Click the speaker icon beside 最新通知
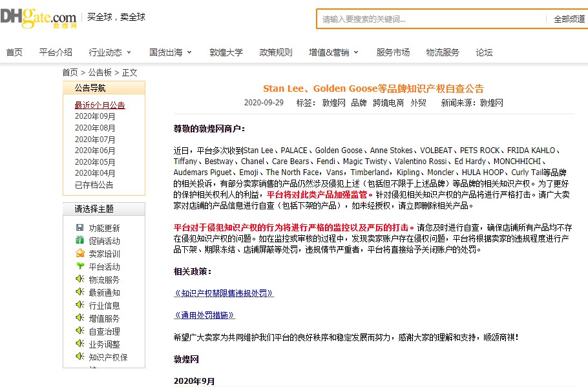 point(80,292)
